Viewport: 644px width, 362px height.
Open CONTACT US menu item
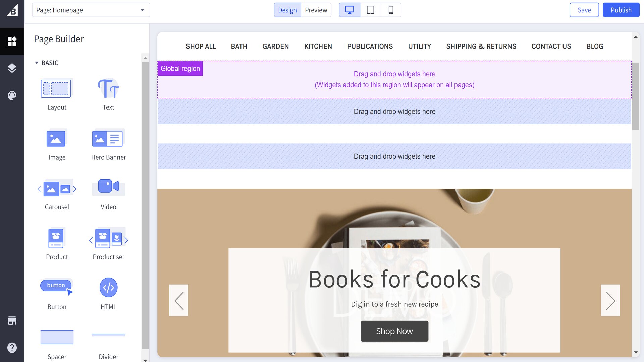(x=551, y=46)
